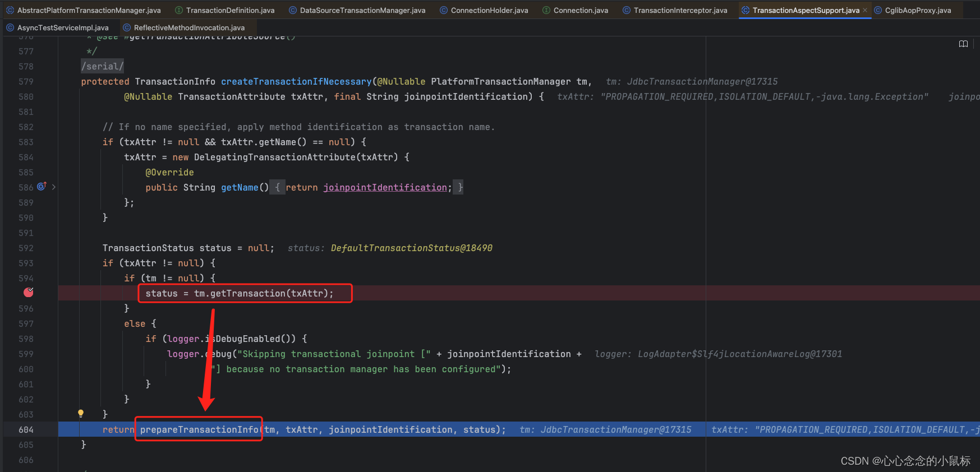Click class icon of TransactionInterceptor.java tab
Viewport: 980px width, 472px height.
[627, 10]
